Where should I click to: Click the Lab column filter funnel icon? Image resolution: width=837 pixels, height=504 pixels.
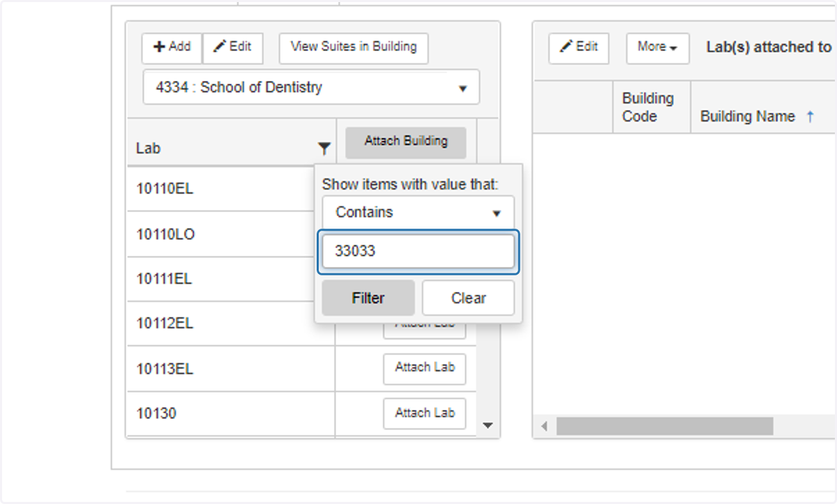coord(324,148)
